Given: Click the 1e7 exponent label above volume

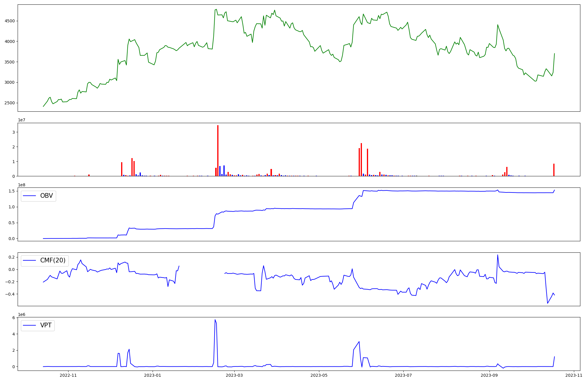Looking at the screenshot, I should pyautogui.click(x=22, y=120).
